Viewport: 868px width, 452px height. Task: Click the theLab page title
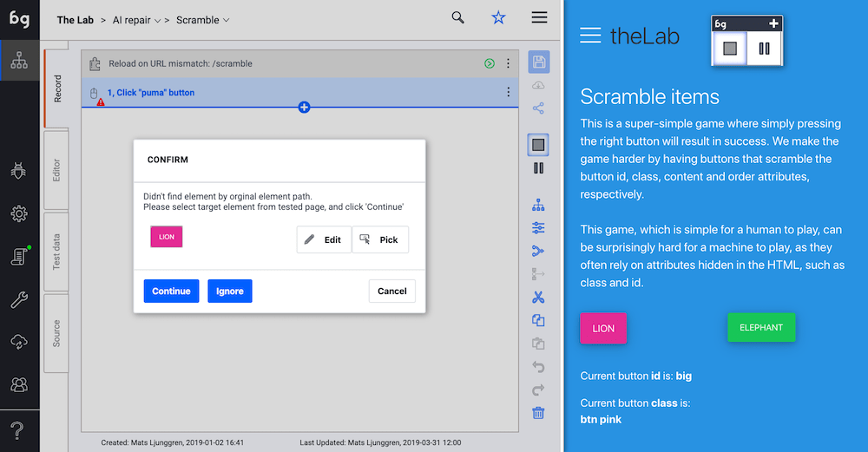(x=644, y=36)
